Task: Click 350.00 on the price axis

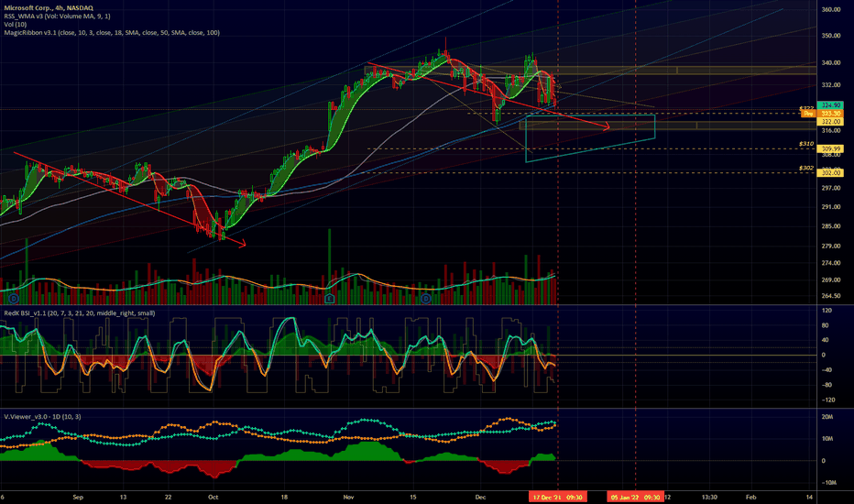Action: (831, 36)
